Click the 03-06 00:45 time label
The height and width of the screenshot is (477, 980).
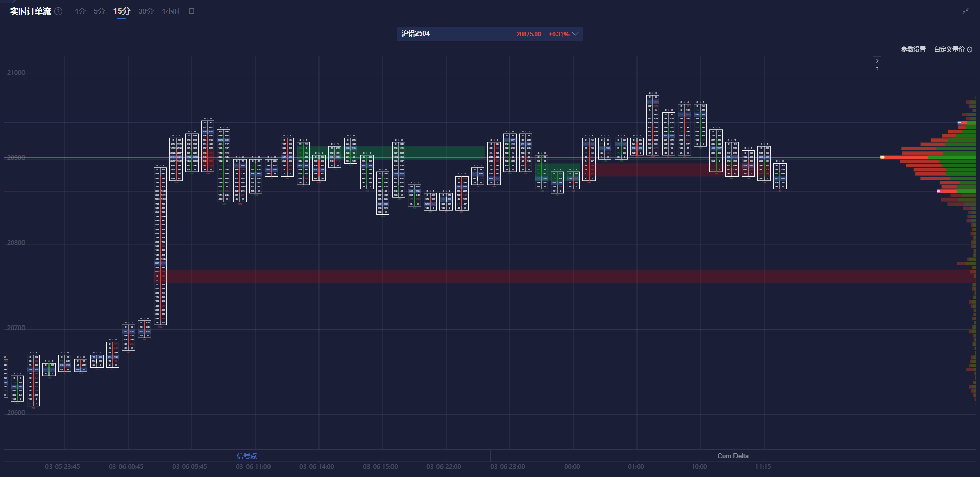tap(126, 467)
